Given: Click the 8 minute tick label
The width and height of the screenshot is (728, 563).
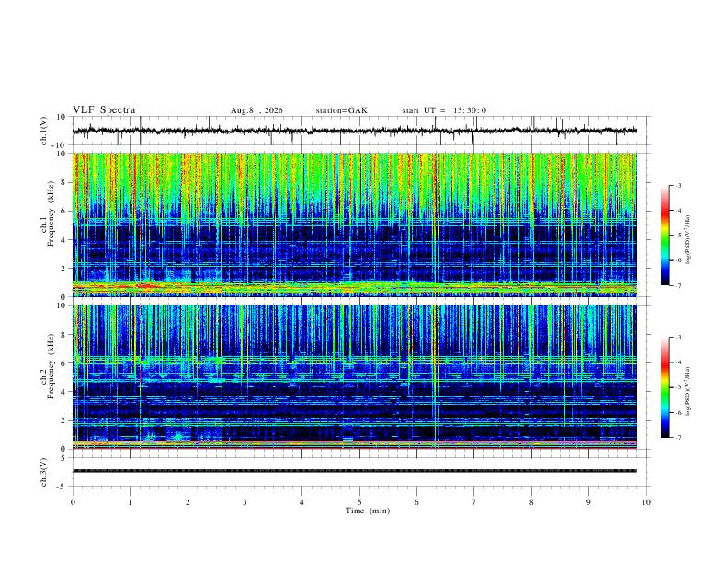Looking at the screenshot, I should [531, 502].
